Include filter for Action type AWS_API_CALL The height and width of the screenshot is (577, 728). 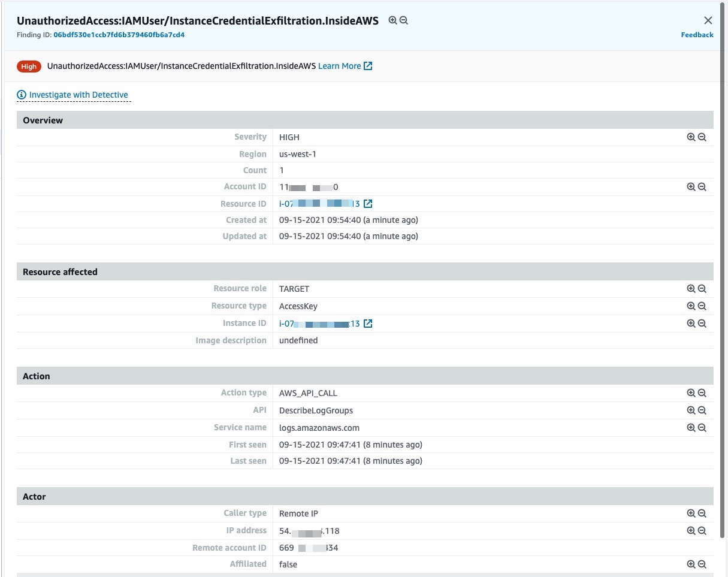691,393
